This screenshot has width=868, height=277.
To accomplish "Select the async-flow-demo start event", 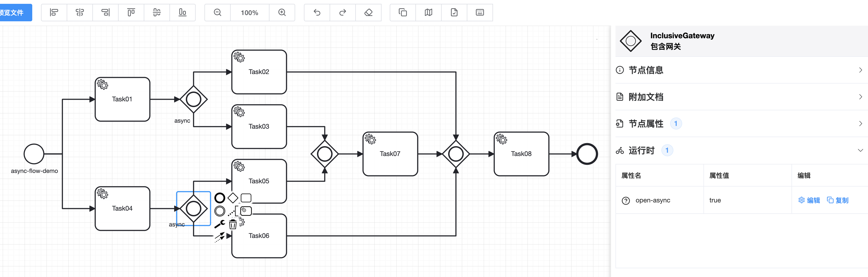I will [34, 154].
